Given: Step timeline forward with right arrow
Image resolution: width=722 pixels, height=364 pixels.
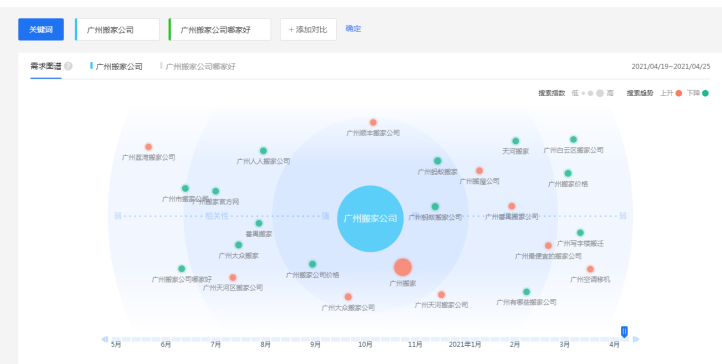Looking at the screenshot, I should click(x=636, y=339).
